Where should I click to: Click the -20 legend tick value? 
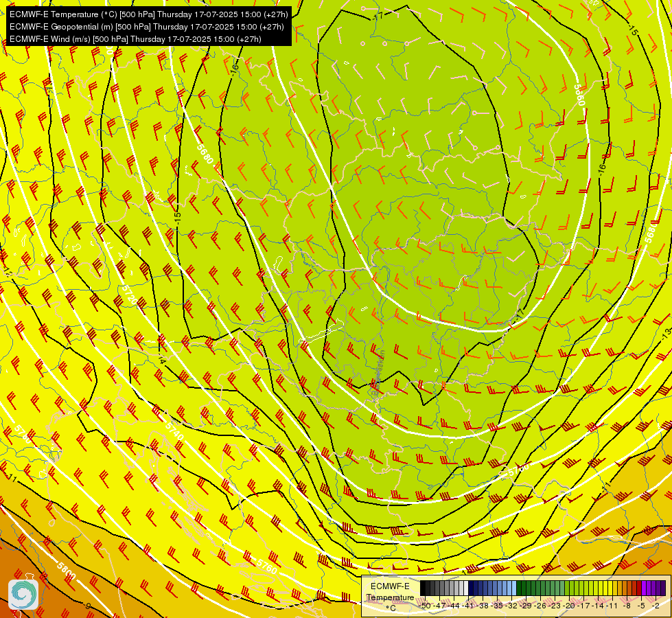coord(569,606)
